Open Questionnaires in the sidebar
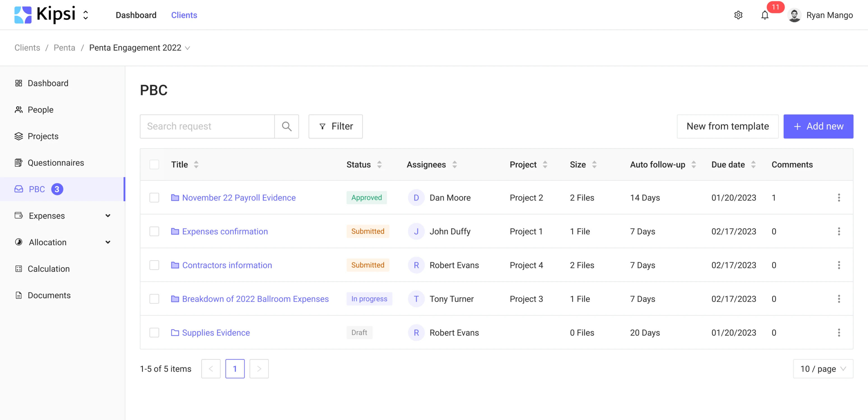868x420 pixels. [x=55, y=163]
